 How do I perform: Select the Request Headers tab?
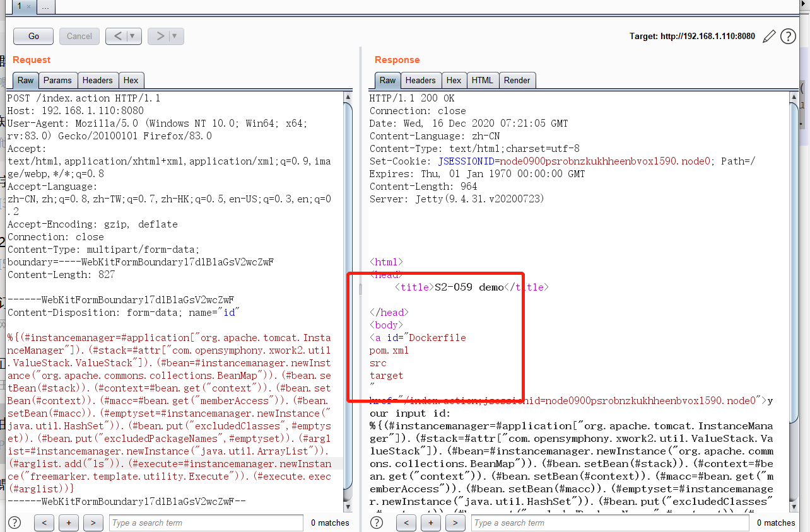[98, 80]
